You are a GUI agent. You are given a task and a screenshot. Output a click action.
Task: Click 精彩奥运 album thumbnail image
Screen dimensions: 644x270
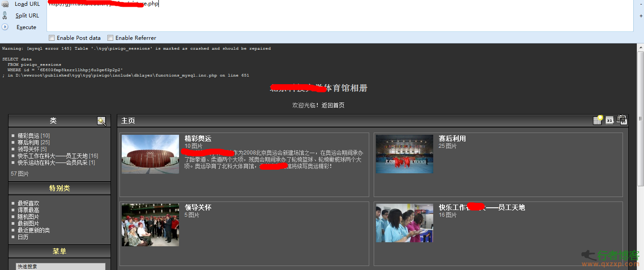[150, 154]
